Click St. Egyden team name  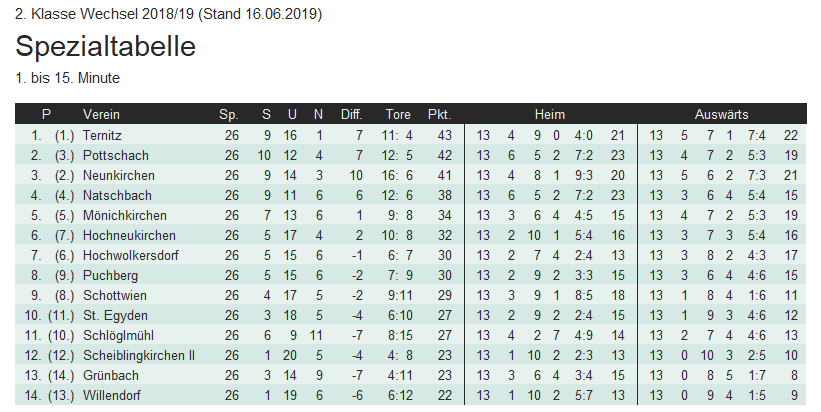[110, 315]
